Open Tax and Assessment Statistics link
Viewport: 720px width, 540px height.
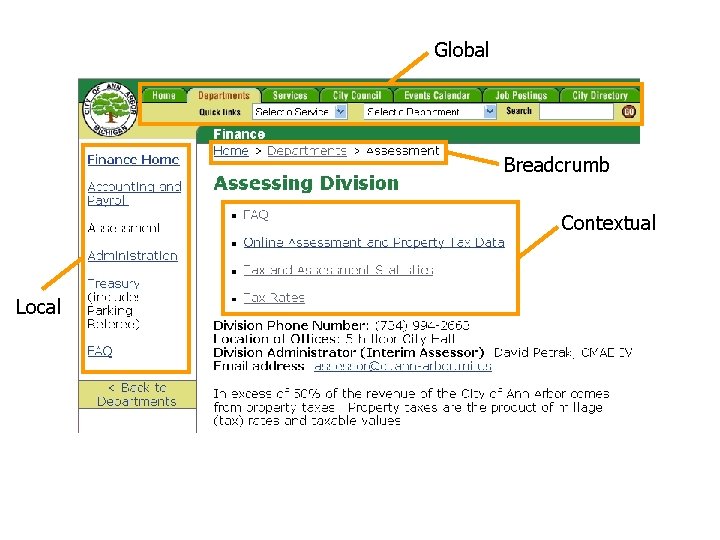(x=338, y=270)
